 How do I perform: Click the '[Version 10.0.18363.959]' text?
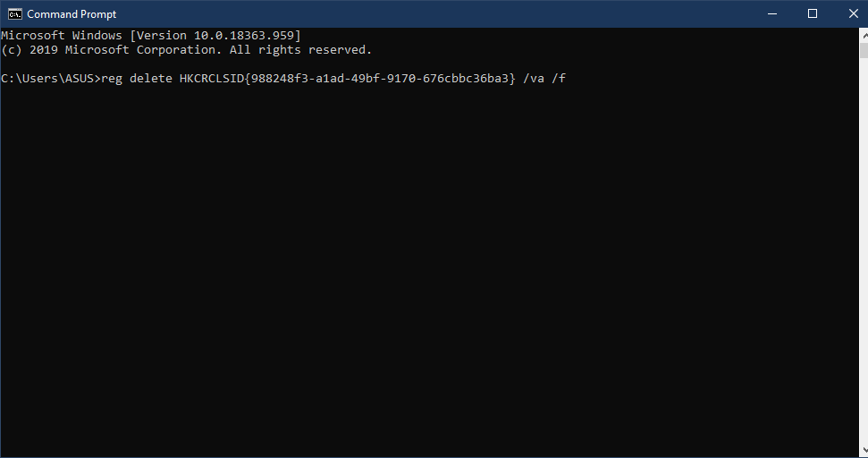(x=215, y=36)
